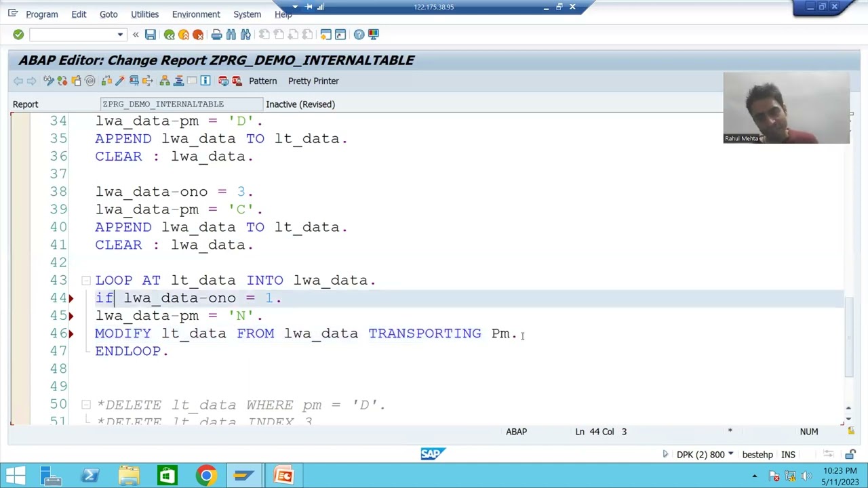
Task: Click the green Back icon
Action: (170, 35)
